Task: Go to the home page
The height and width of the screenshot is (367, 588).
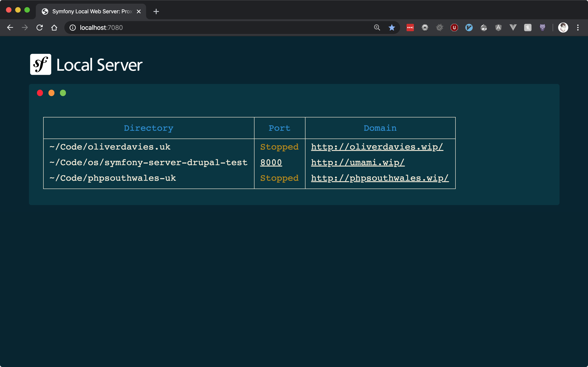Action: (x=54, y=28)
